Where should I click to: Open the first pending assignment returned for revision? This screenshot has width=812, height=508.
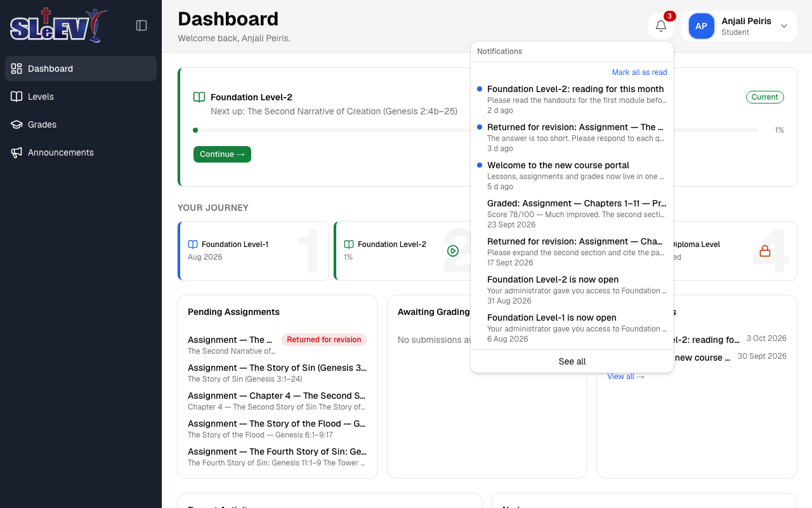coord(277,345)
